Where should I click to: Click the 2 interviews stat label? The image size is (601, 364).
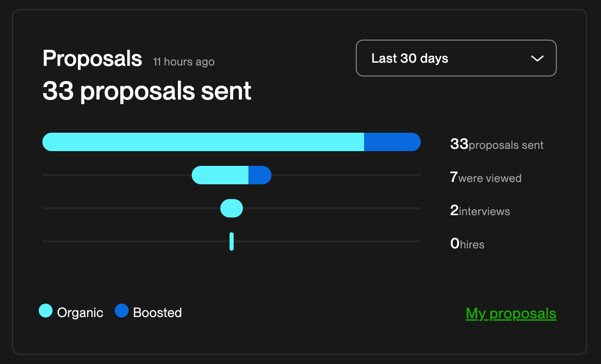tap(480, 211)
